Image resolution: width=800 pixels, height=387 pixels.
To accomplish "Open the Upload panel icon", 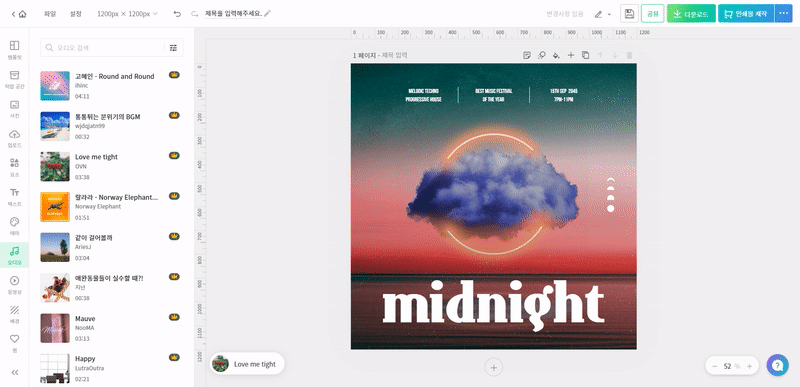I will [14, 138].
